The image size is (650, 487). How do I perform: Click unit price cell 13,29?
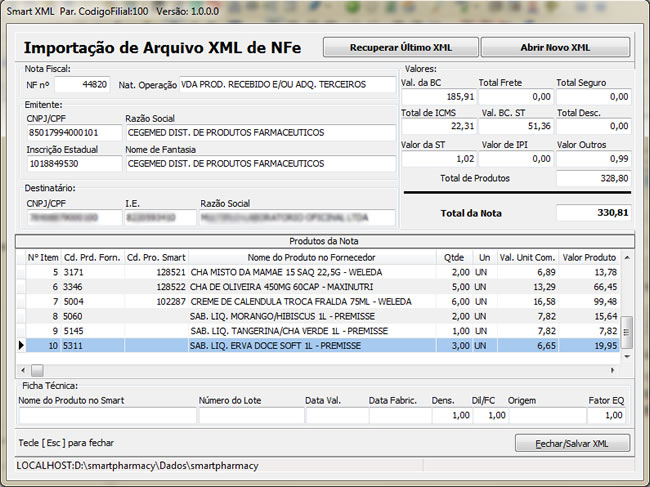527,287
